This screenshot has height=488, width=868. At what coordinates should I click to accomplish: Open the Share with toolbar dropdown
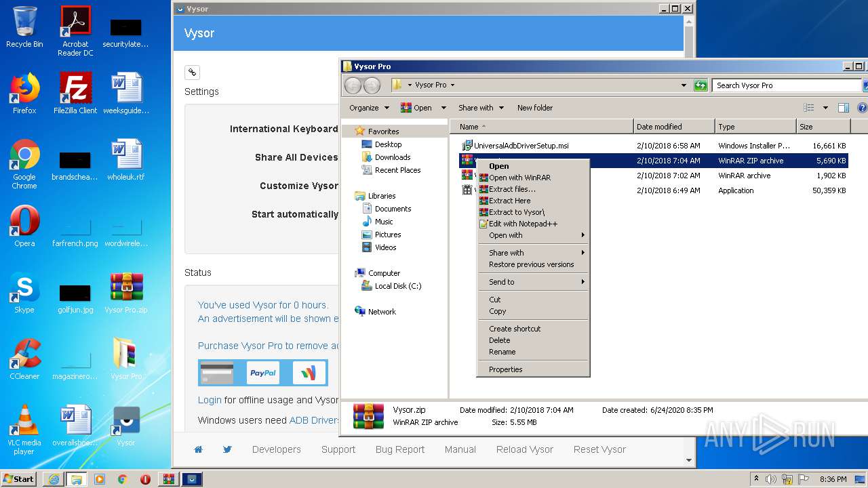pos(481,108)
